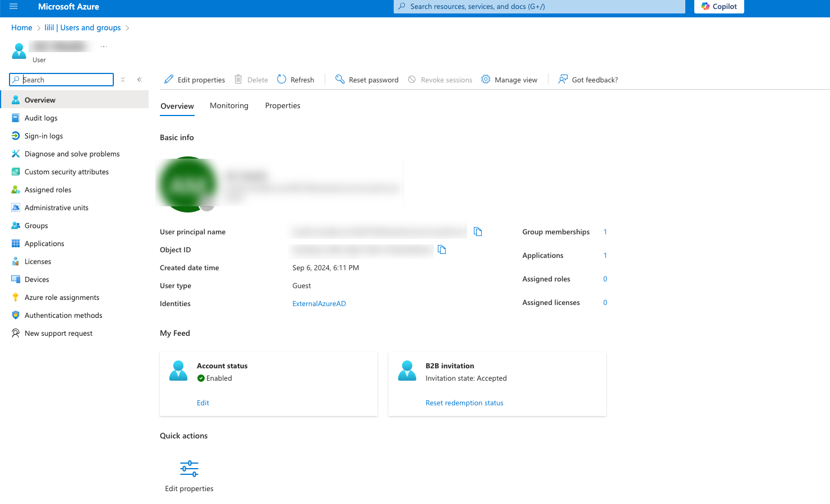Screen dimensions: 830x504
Task: Click Edit under Account status
Action: (x=203, y=403)
